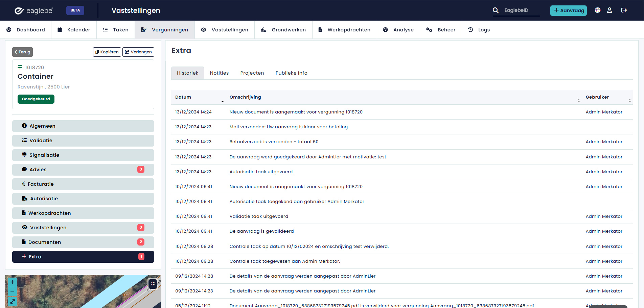644x308 pixels.
Task: Click 'Ravenstijn , 2500 Lier' address
Action: click(44, 87)
